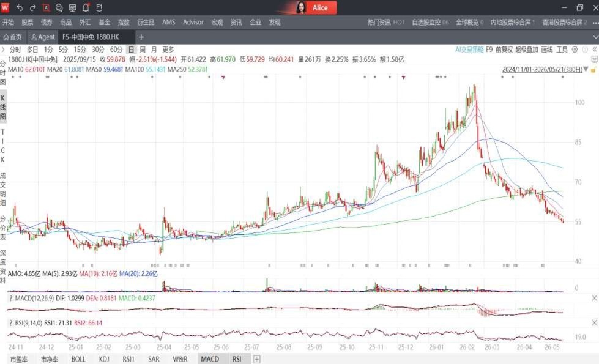The height and width of the screenshot is (364, 599).
Task: Toggle 前复权 price adjustment
Action: (504, 50)
